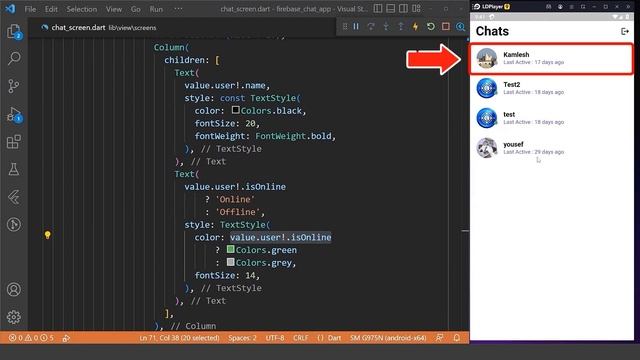Change file encoding UTF-8

click(275, 338)
